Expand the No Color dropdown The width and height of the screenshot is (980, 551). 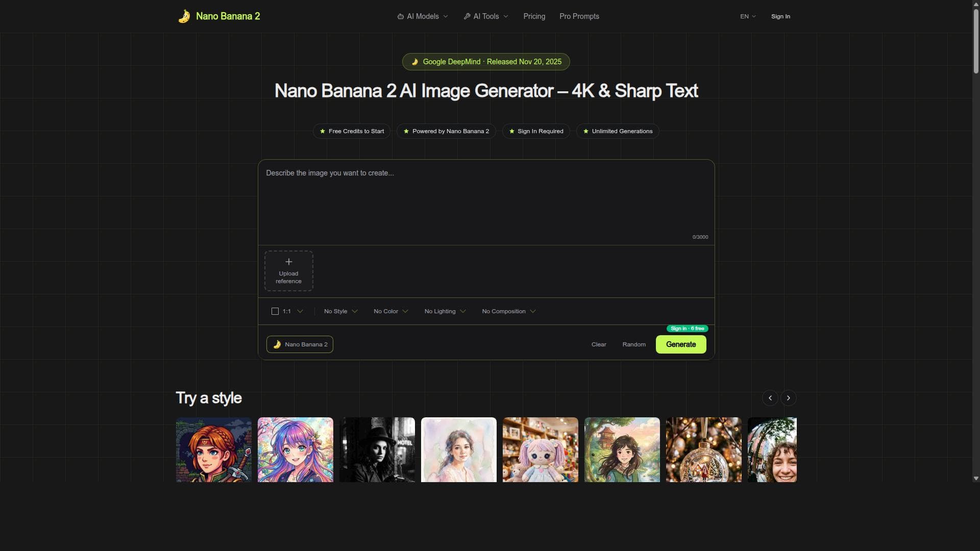pos(390,311)
